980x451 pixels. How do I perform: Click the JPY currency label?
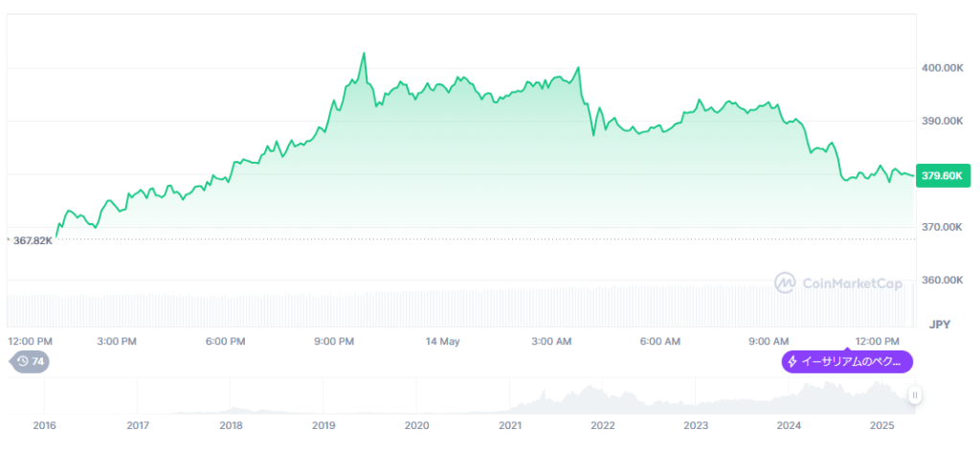[x=940, y=324]
